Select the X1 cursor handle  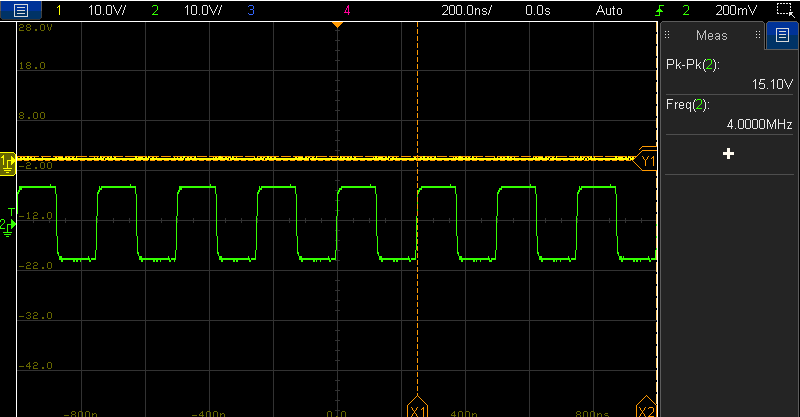click(x=417, y=408)
